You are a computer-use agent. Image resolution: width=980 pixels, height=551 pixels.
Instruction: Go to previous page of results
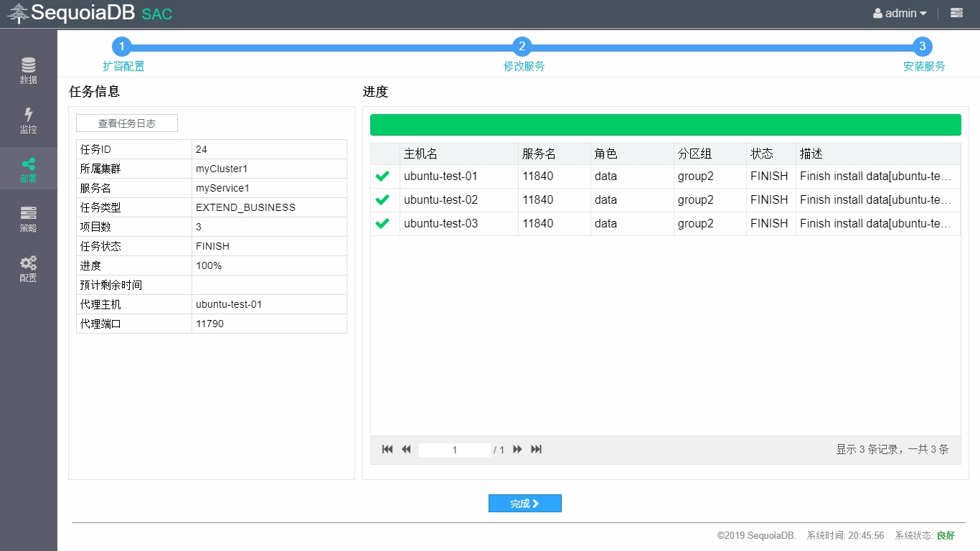[406, 449]
